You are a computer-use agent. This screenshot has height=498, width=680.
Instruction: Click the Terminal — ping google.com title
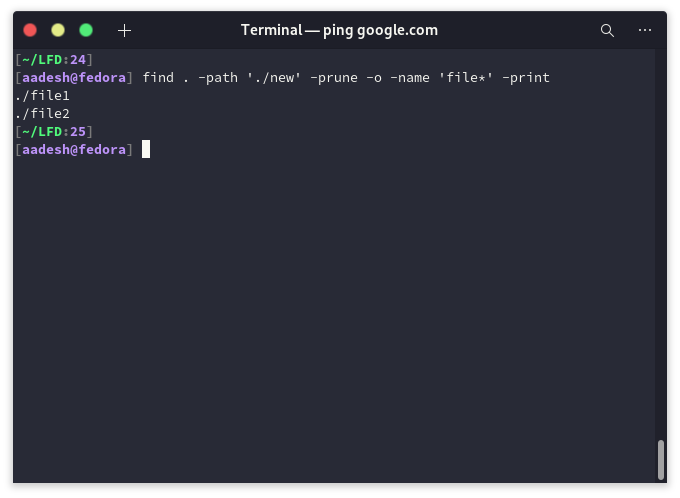339,30
